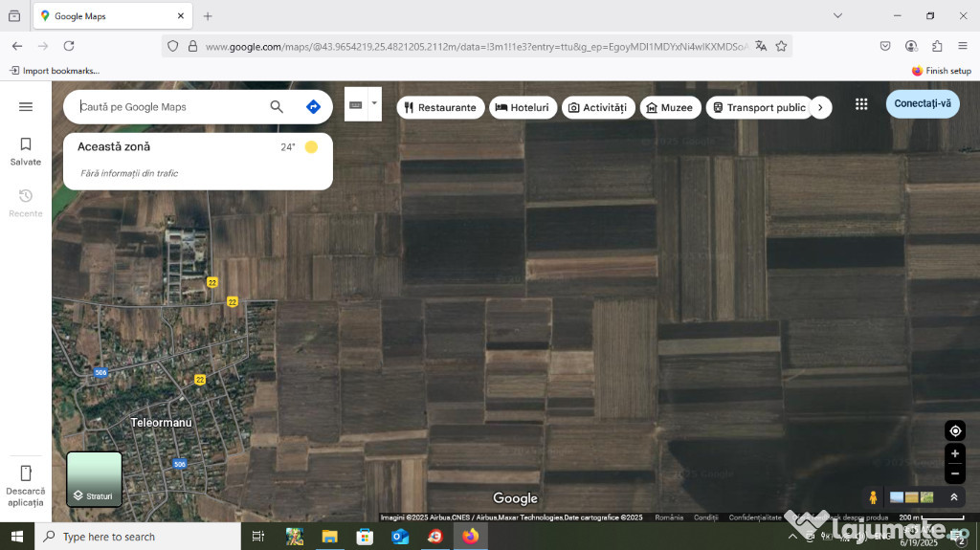Select Transport public chip

click(x=759, y=107)
